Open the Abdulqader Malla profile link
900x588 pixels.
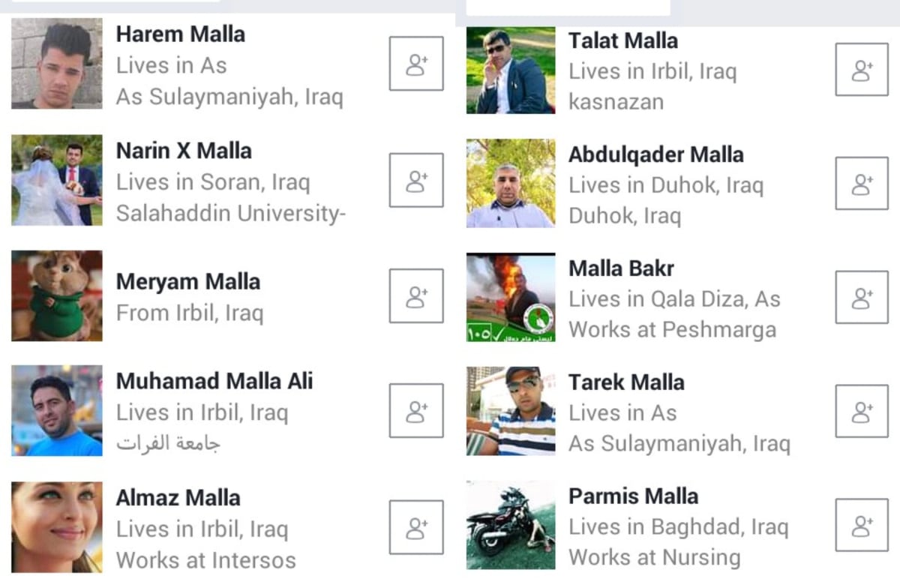pyautogui.click(x=656, y=154)
